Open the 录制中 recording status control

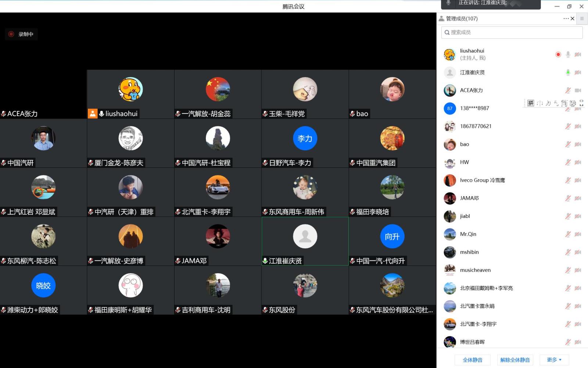click(21, 34)
